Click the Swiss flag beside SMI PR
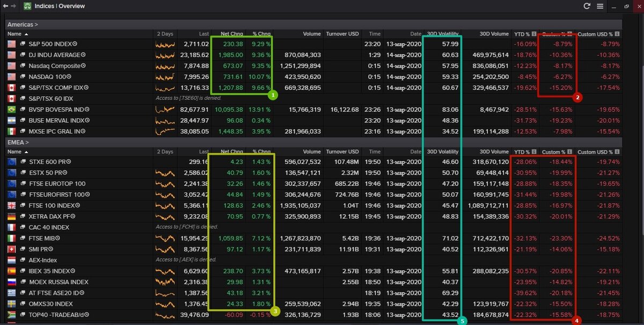The width and height of the screenshot is (644, 325). click(x=11, y=249)
